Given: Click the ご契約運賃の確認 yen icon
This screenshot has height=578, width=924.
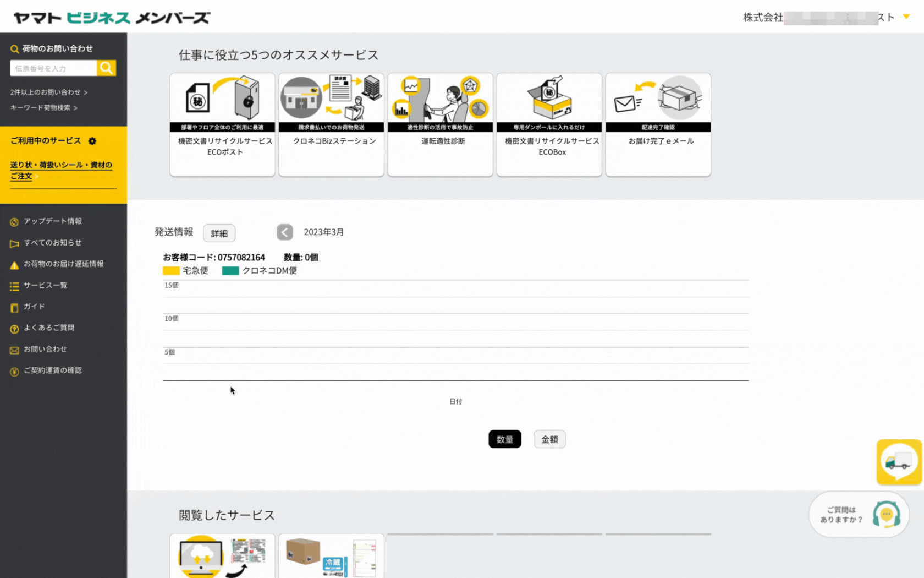Looking at the screenshot, I should pyautogui.click(x=14, y=372).
